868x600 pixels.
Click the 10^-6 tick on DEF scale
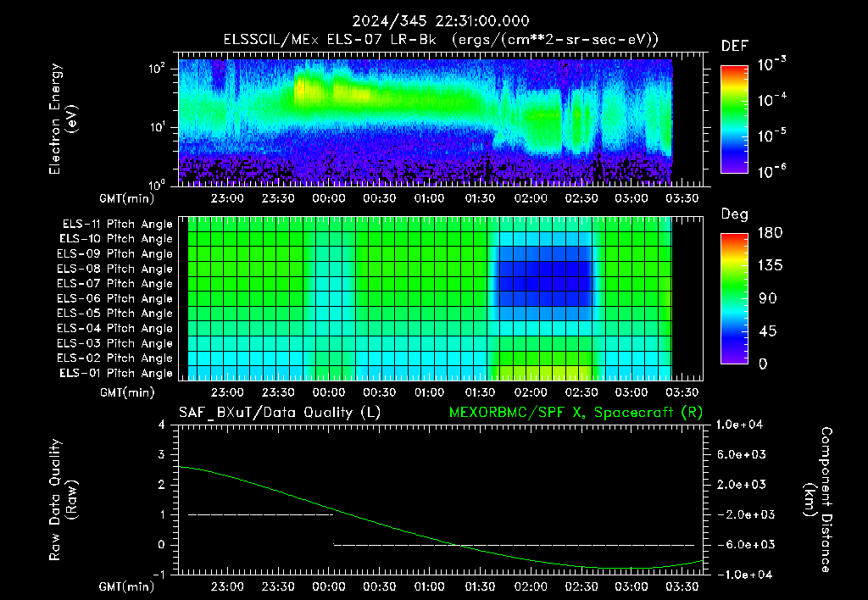pos(771,171)
